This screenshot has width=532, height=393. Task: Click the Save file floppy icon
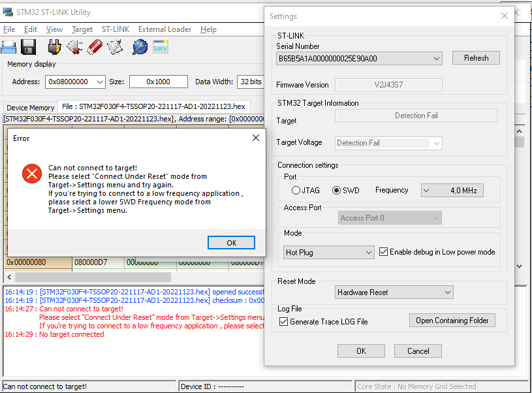pos(29,47)
